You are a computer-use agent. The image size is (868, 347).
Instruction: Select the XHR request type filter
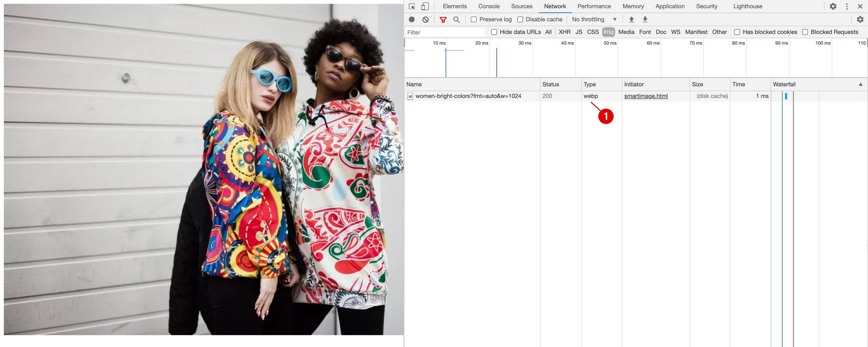pos(564,32)
